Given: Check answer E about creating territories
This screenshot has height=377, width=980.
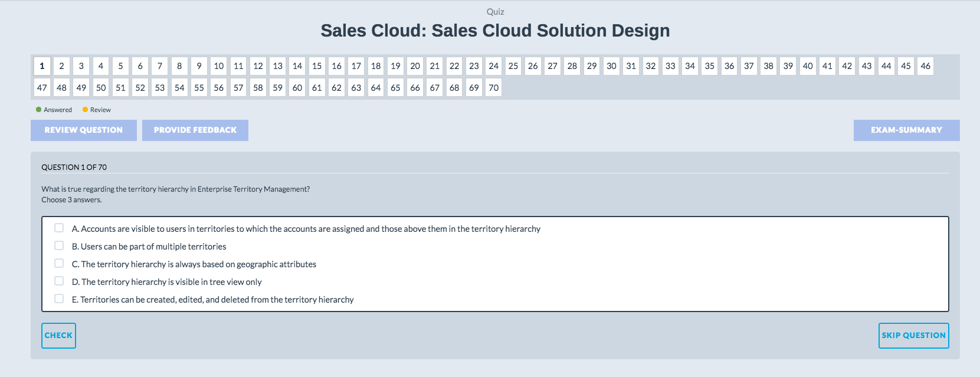Looking at the screenshot, I should pyautogui.click(x=59, y=299).
